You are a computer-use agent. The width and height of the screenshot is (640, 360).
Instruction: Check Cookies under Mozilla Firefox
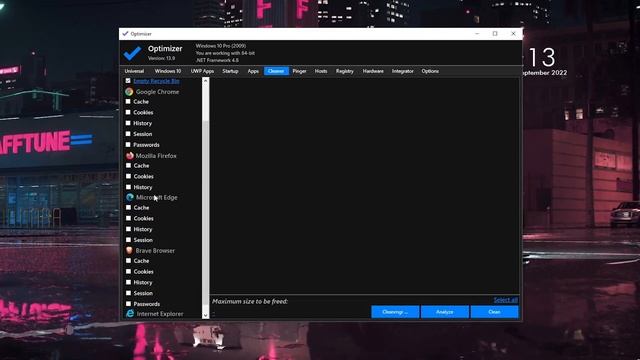[x=128, y=176]
